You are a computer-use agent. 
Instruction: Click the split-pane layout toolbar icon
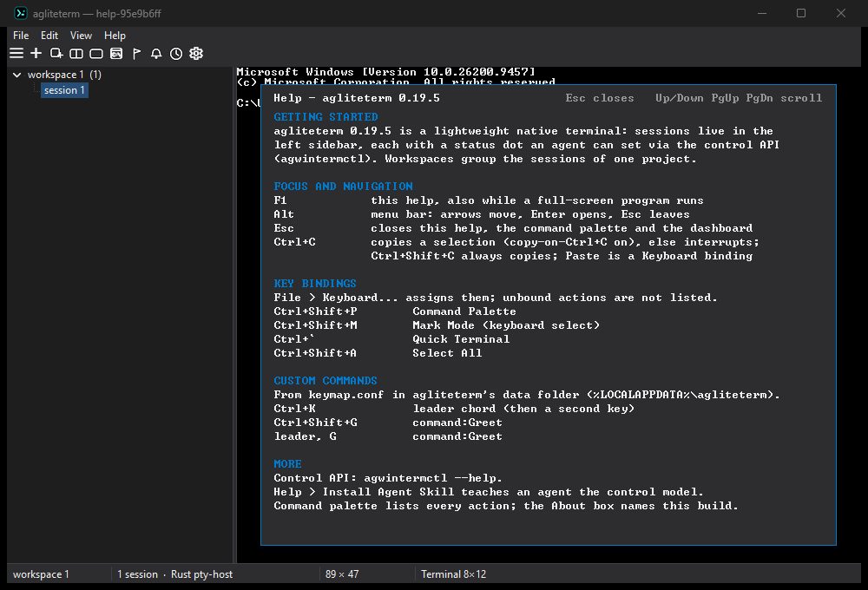[x=76, y=53]
